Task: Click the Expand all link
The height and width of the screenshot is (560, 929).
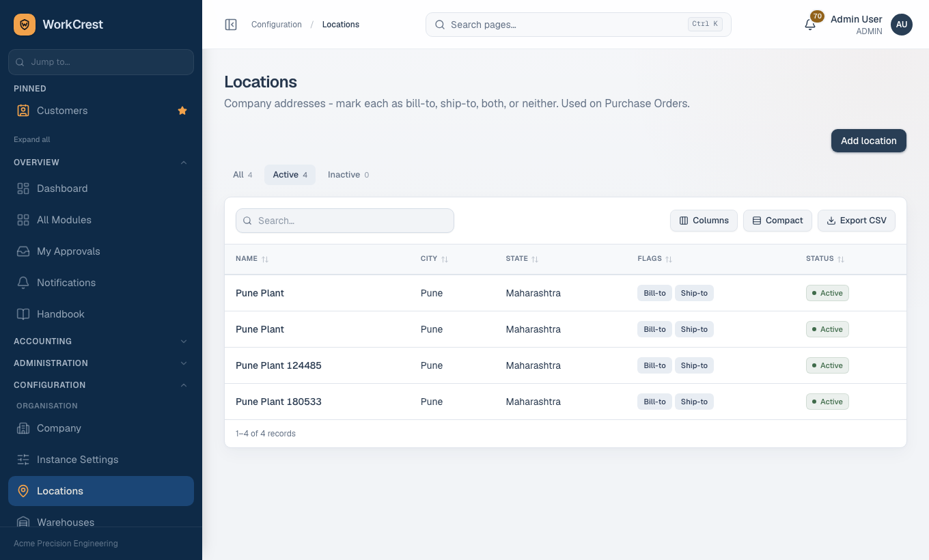Action: (32, 139)
